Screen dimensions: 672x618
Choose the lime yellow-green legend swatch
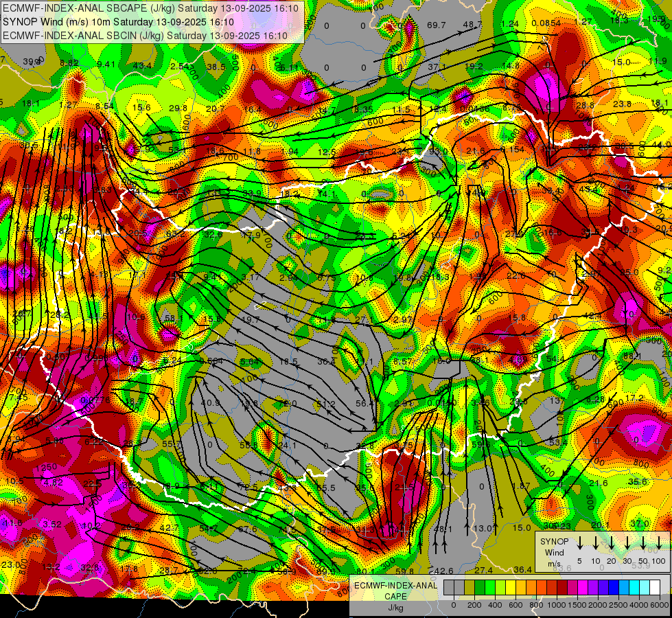point(500,587)
